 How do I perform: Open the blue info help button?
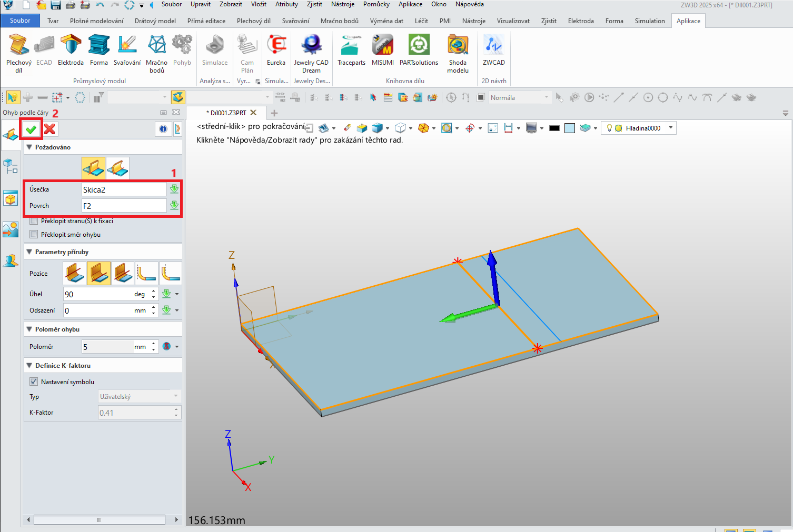(163, 129)
